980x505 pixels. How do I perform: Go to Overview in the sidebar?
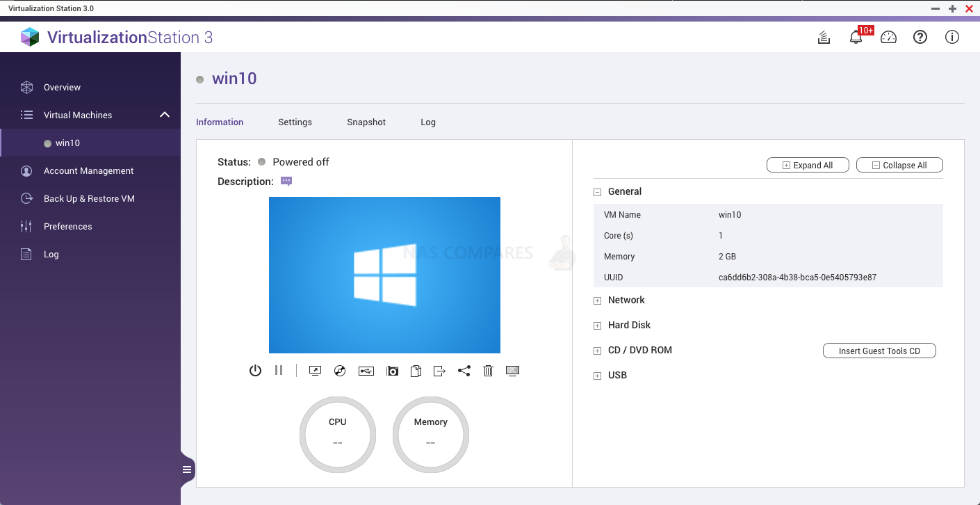[62, 87]
